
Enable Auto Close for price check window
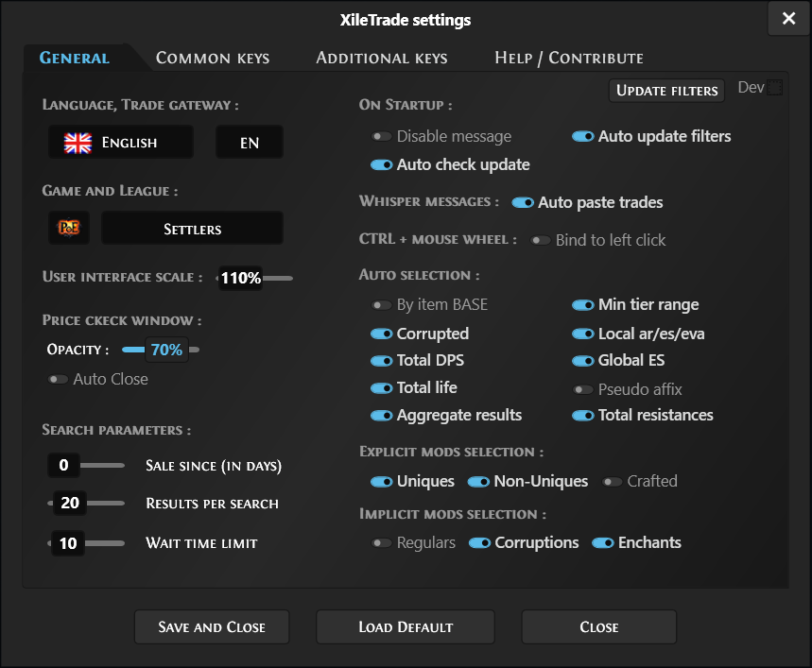coord(58,380)
